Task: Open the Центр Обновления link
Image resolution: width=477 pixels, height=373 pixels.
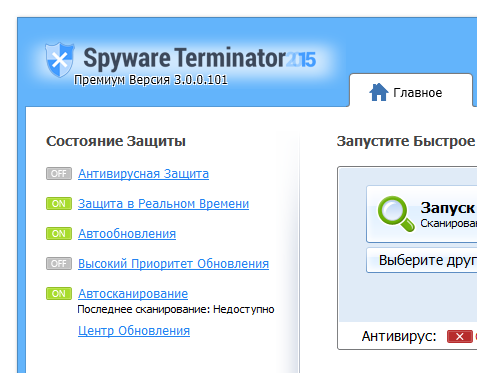Action: (134, 331)
